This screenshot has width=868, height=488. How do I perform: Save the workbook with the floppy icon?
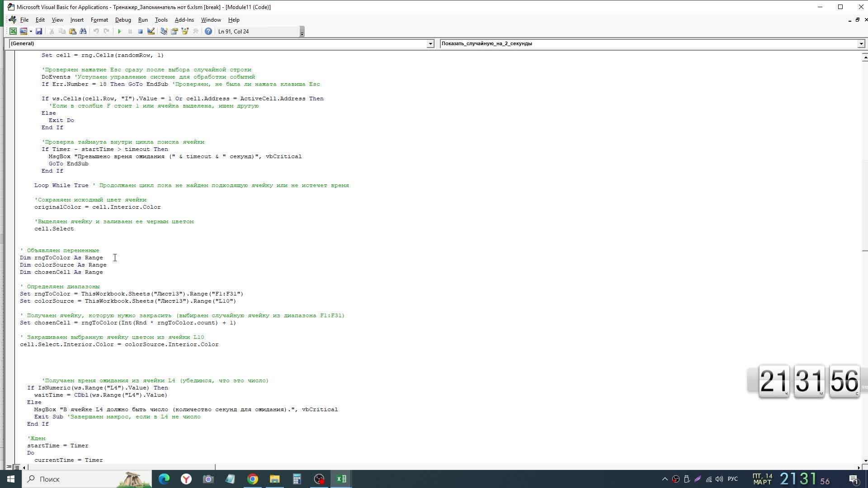click(x=39, y=31)
